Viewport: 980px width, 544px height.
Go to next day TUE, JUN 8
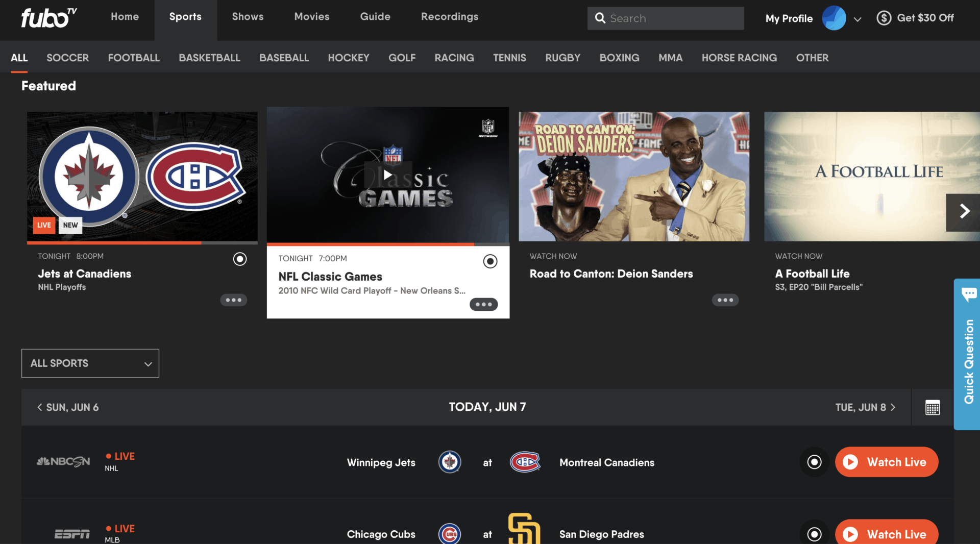click(866, 407)
